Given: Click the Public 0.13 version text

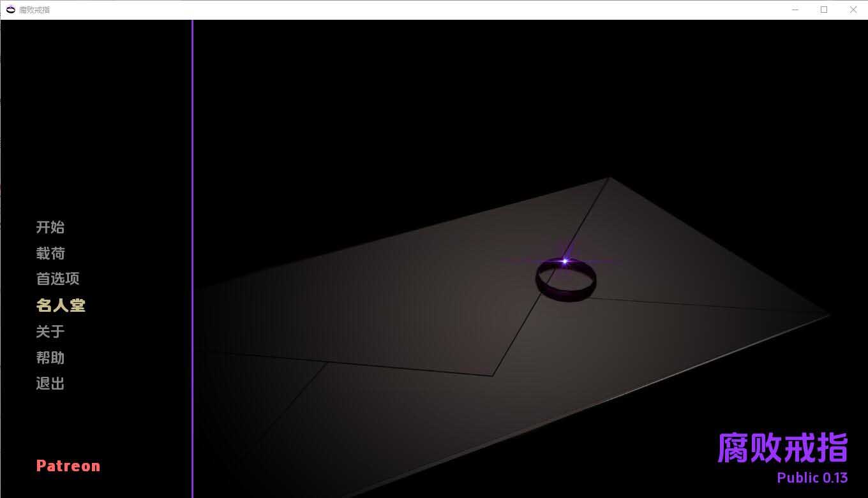Looking at the screenshot, I should pyautogui.click(x=812, y=478).
